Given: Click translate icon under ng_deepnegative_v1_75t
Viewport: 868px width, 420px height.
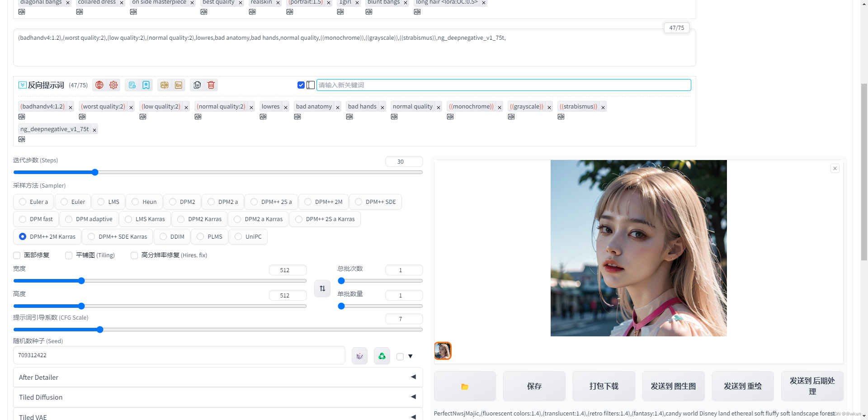Looking at the screenshot, I should click(22, 139).
